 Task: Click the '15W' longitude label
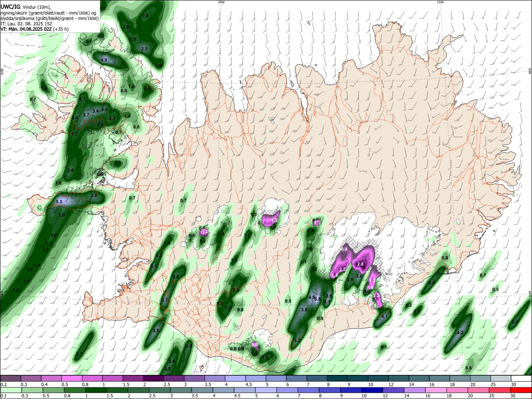[440, 2]
